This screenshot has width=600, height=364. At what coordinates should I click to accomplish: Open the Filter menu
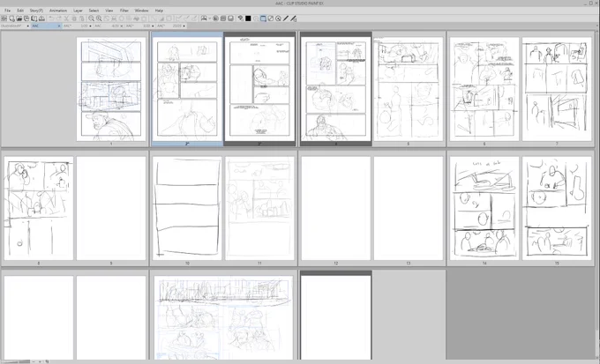tap(124, 11)
